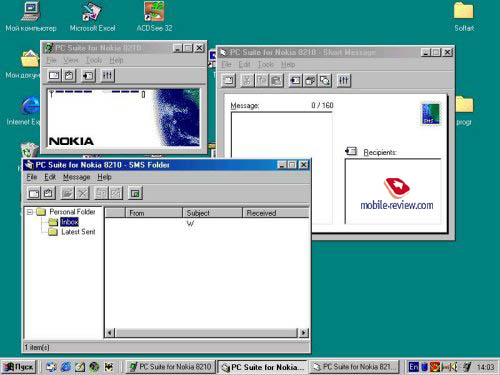The width and height of the screenshot is (500, 375).
Task: Click the first SMS Folder toolbar icon
Action: pos(34,193)
